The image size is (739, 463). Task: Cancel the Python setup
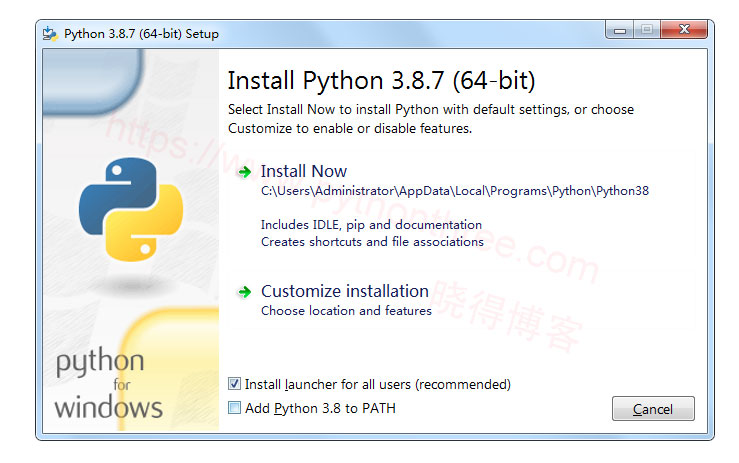(x=653, y=409)
